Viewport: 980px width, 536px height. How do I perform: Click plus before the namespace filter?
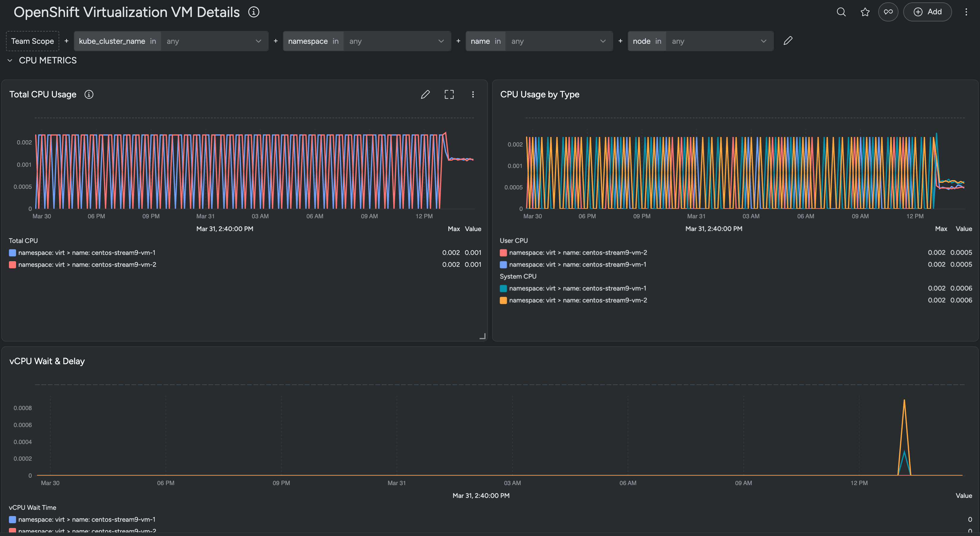(x=276, y=41)
